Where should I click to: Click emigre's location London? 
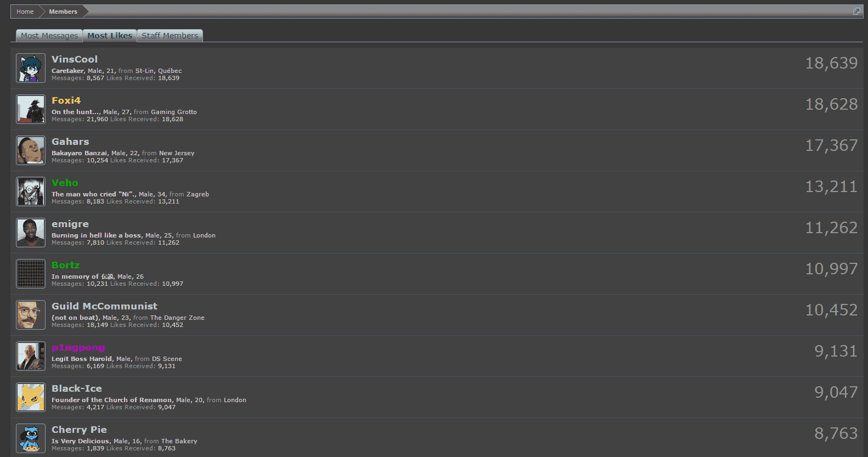tap(204, 235)
